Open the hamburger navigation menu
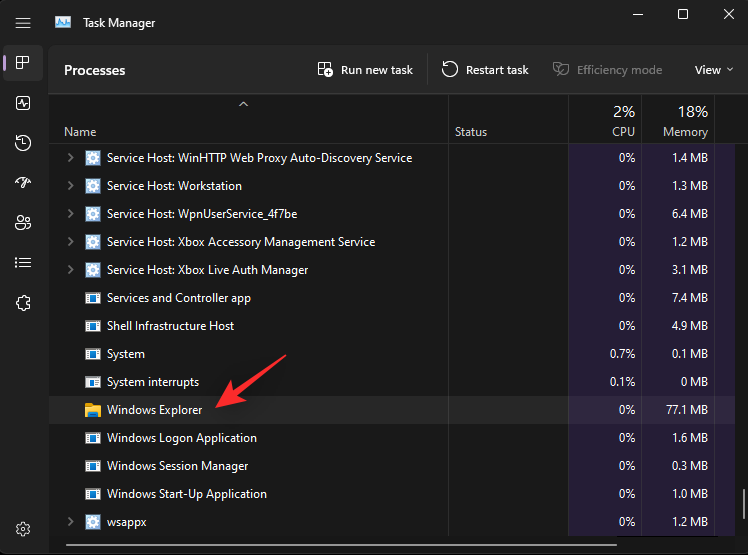 click(x=23, y=23)
